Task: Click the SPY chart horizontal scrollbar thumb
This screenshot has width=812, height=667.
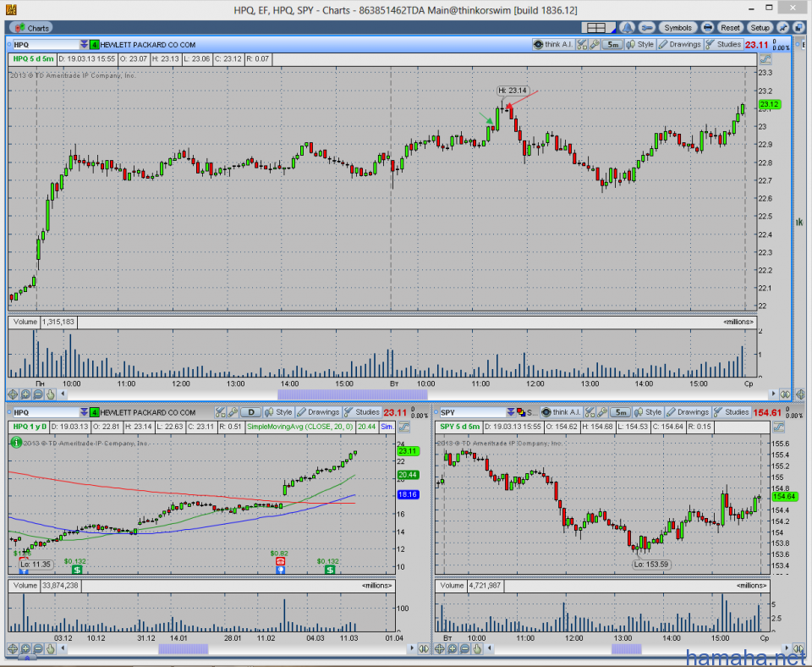Action: pyautogui.click(x=627, y=649)
